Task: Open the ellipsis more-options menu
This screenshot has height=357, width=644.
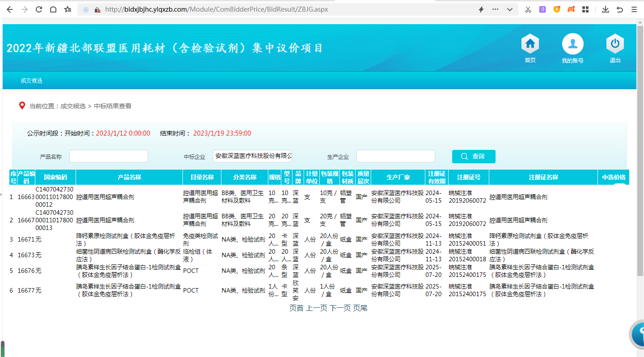Action: (495, 9)
